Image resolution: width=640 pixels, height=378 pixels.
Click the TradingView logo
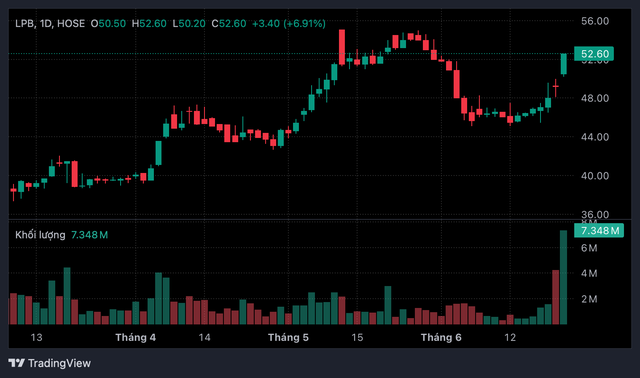pyautogui.click(x=49, y=363)
